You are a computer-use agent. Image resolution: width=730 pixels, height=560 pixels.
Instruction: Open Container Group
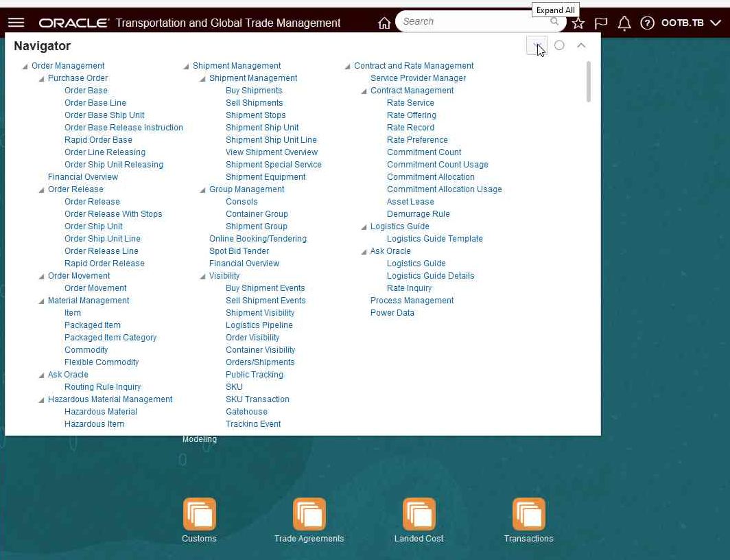point(257,213)
